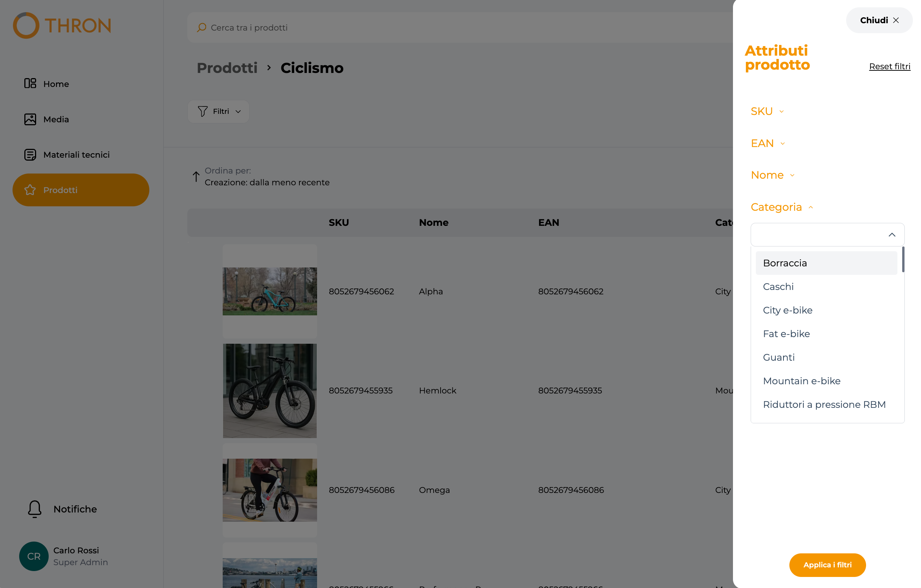Click the Cerca tra i prodotti field
Screen dimensions: 921x588
click(x=459, y=28)
